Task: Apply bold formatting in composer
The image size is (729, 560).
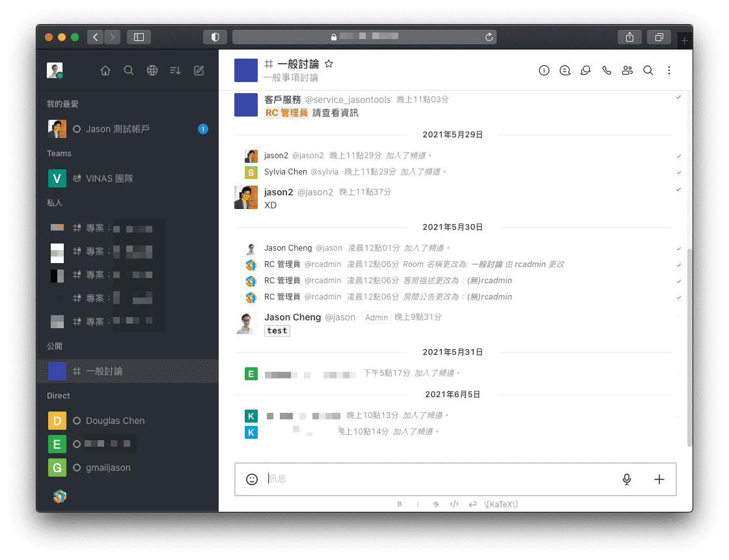Action: click(x=400, y=504)
